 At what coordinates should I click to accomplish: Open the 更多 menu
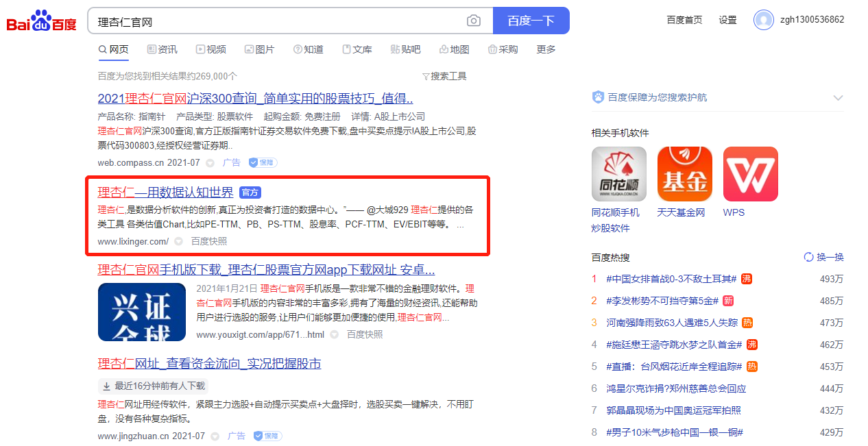coord(546,49)
